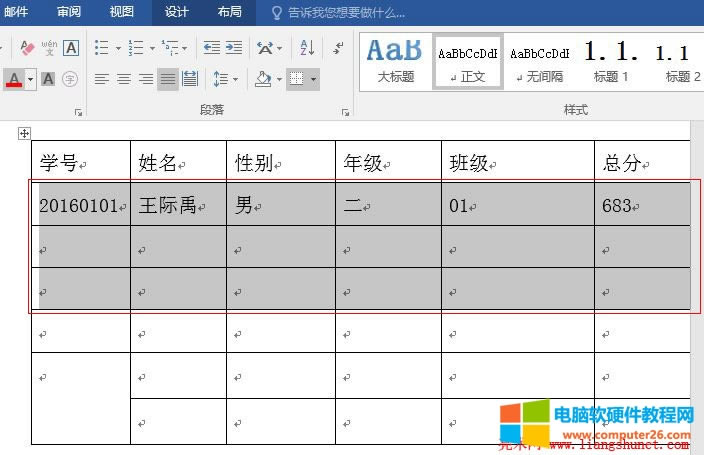Click the 性别 header cell
Screen dimensions: 704x455
(281, 160)
